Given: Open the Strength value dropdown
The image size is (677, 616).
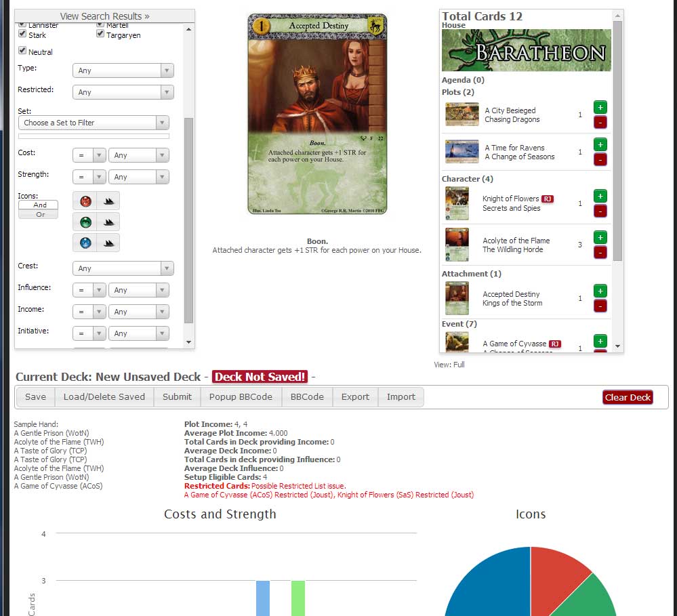Looking at the screenshot, I should (139, 177).
